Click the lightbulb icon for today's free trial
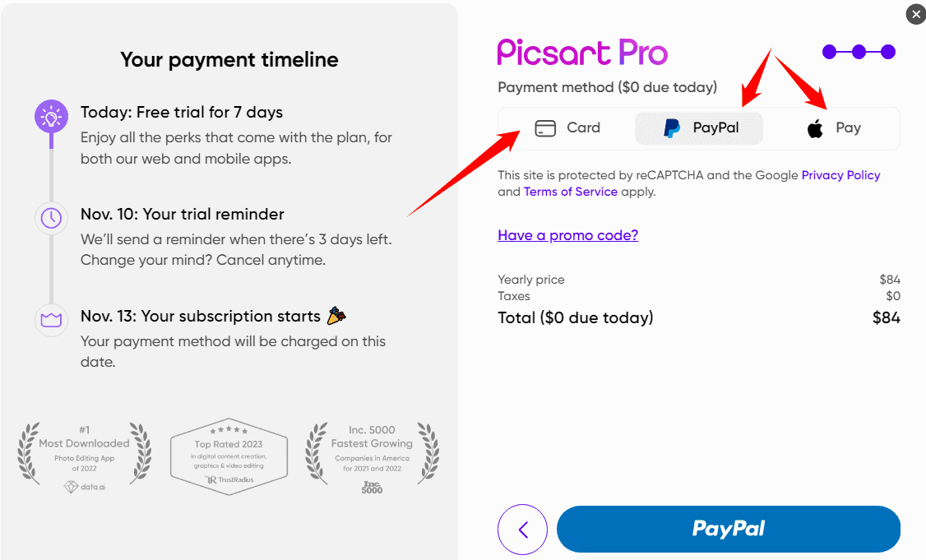This screenshot has height=560, width=926. pyautogui.click(x=50, y=117)
